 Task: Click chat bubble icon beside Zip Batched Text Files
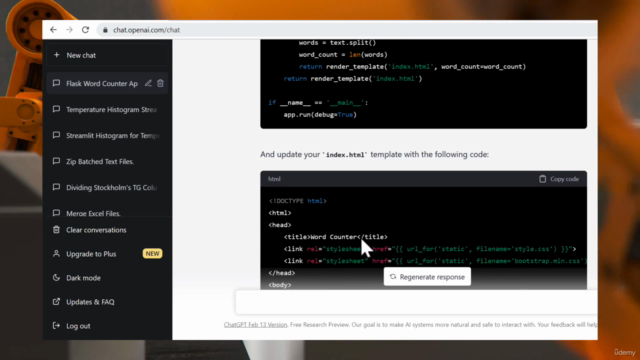[x=56, y=161]
